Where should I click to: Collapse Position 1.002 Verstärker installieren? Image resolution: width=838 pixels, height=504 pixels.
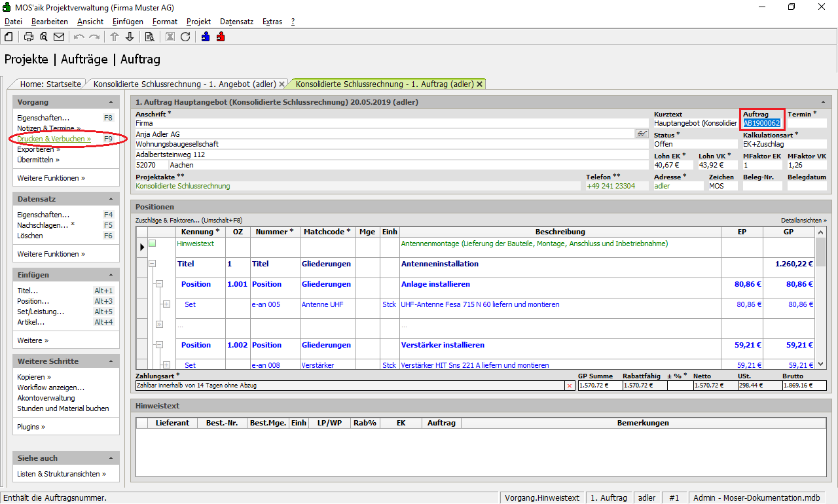[158, 345]
